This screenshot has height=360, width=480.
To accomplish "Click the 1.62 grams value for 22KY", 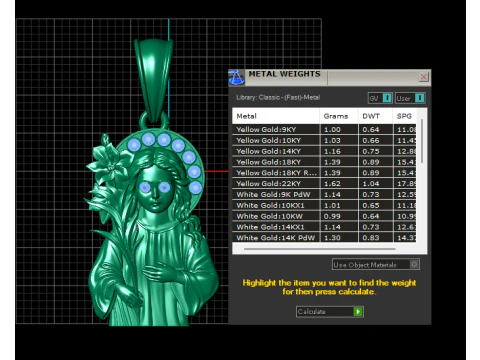I will 332,184.
